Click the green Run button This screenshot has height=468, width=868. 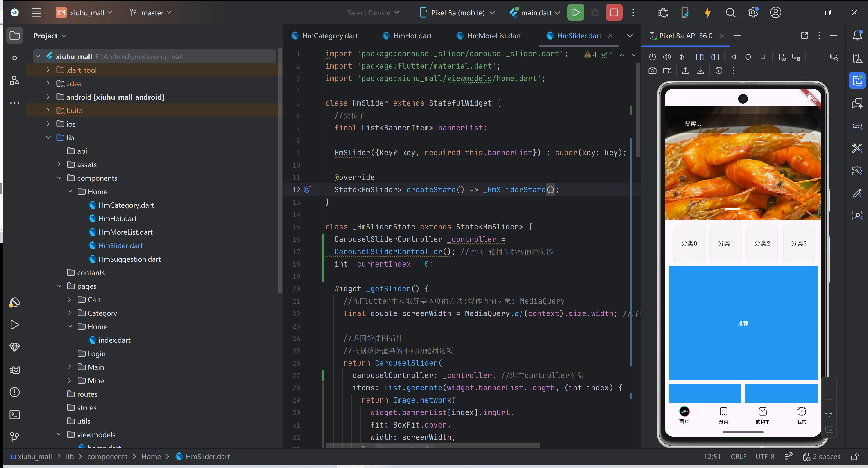click(x=576, y=13)
